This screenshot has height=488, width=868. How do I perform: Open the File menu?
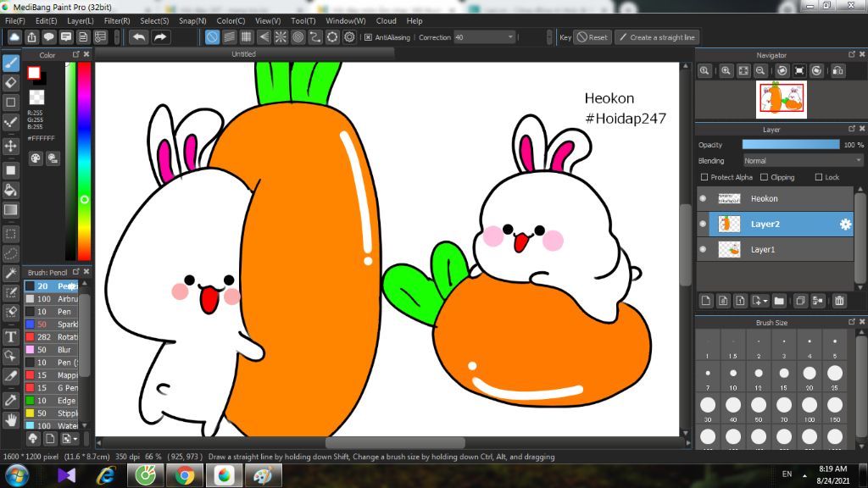pos(15,20)
